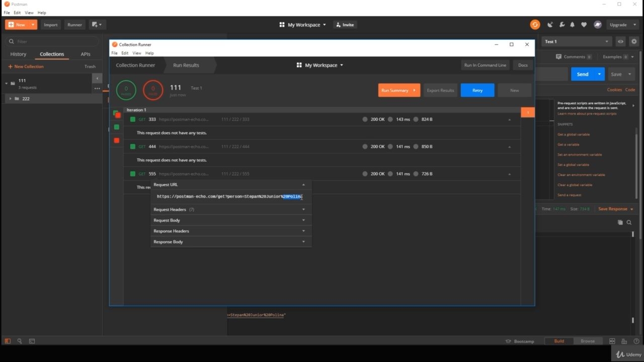Collapse the 333 request result row arrow

[x=509, y=120]
